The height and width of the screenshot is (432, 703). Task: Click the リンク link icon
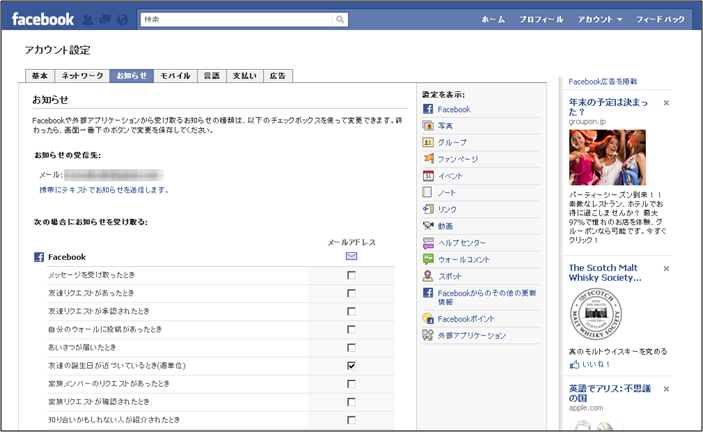pyautogui.click(x=428, y=209)
